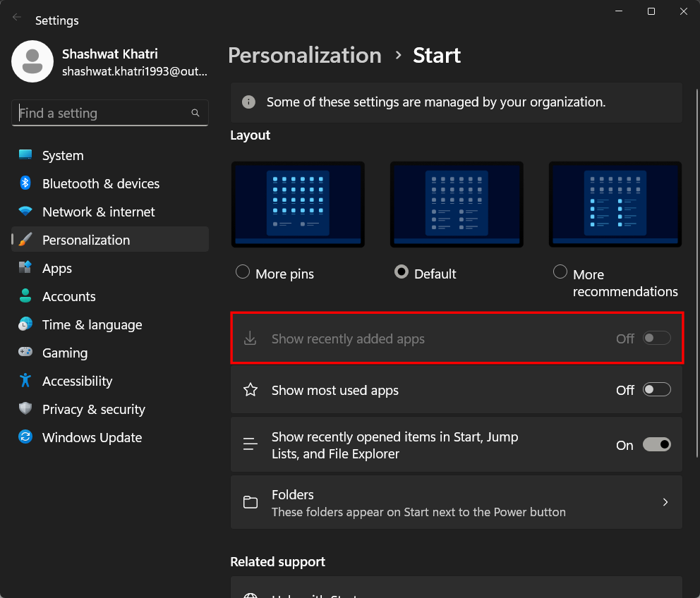Screen dimensions: 700x598
Task: Disable Show recently opened items
Action: click(656, 444)
